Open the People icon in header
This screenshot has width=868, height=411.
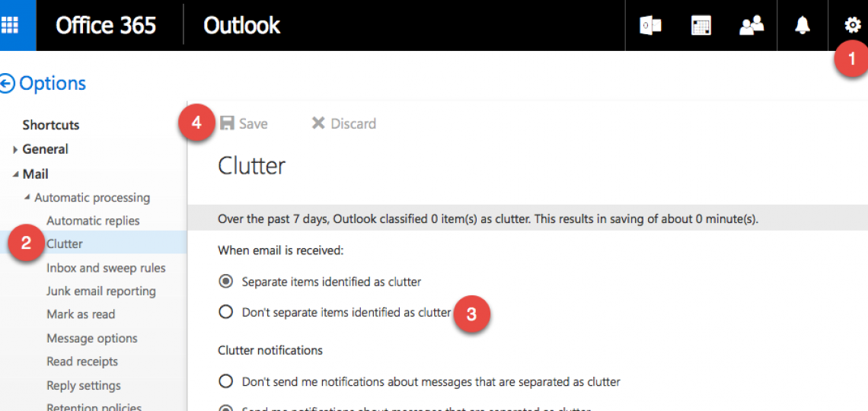pyautogui.click(x=752, y=25)
